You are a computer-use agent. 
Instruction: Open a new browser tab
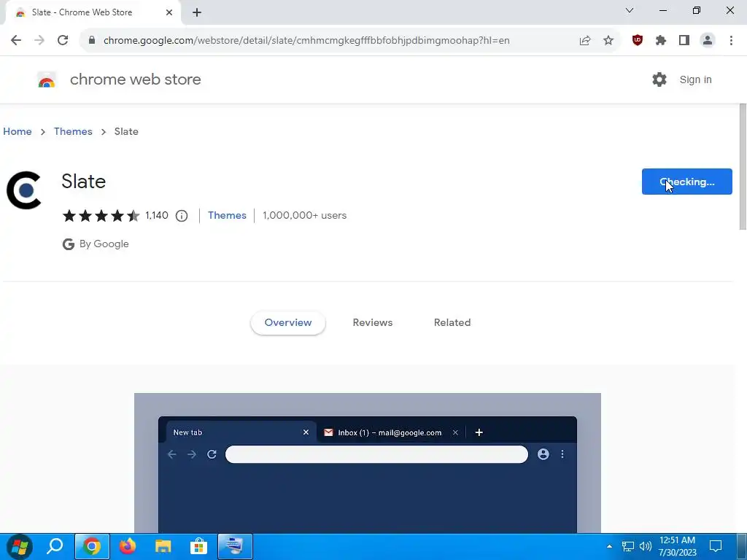coord(197,12)
